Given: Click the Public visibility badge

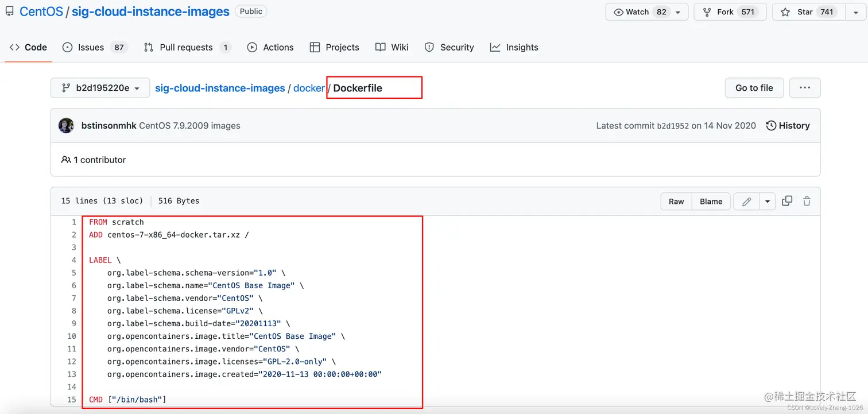Looking at the screenshot, I should tap(251, 11).
